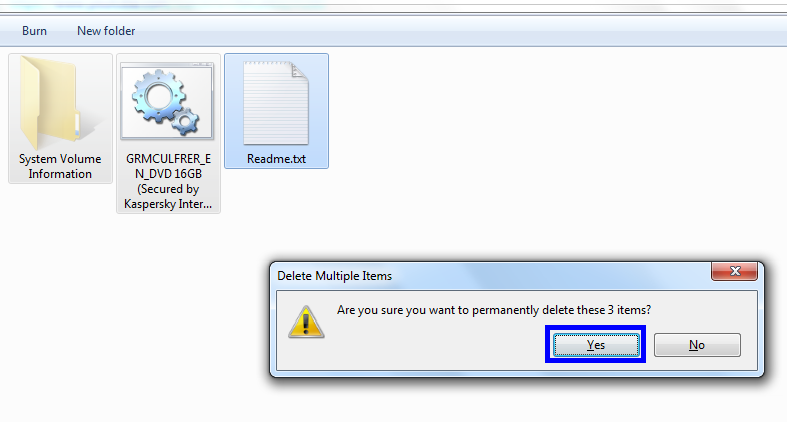Screen dimensions: 787x422
Task: Click the yellow warning triangle icon
Action: (x=306, y=322)
